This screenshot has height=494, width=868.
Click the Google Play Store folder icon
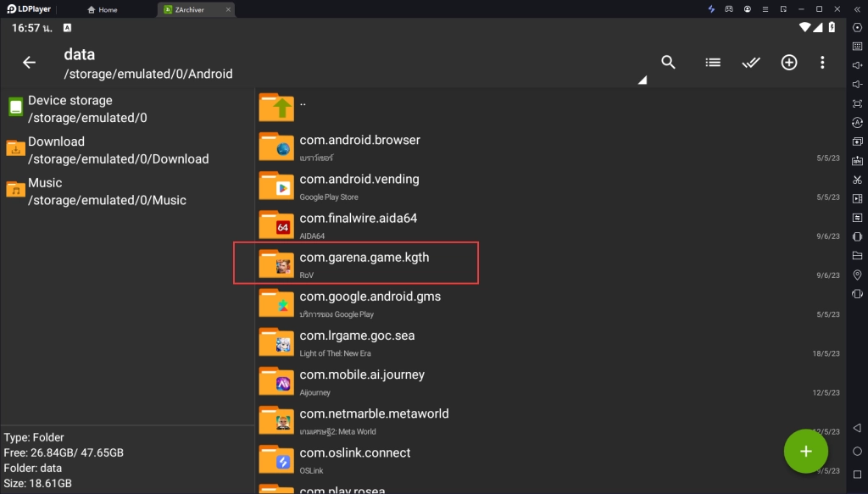click(x=276, y=186)
